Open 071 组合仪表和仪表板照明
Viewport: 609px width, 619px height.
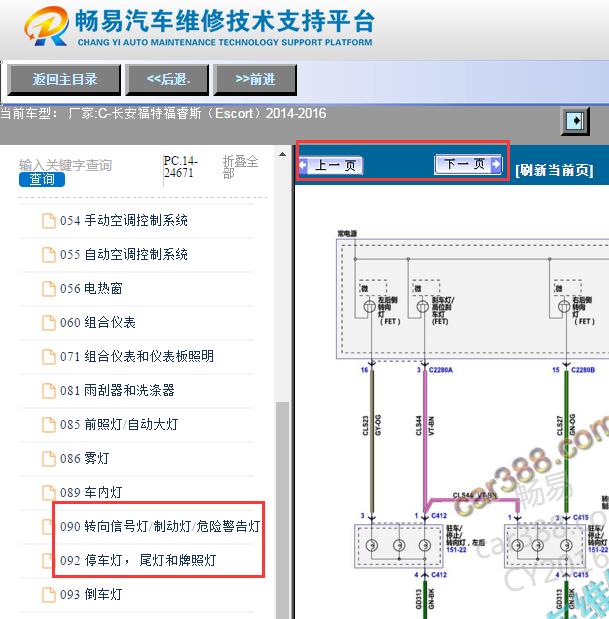click(x=137, y=356)
